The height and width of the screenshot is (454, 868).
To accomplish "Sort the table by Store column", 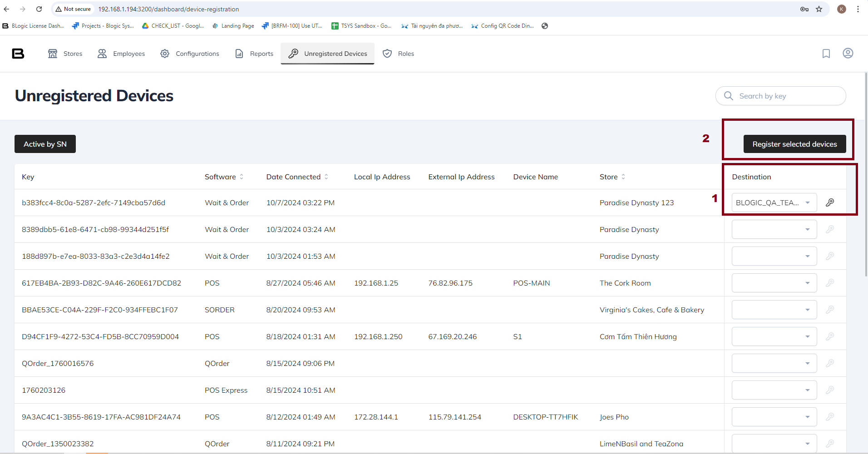I will click(623, 177).
